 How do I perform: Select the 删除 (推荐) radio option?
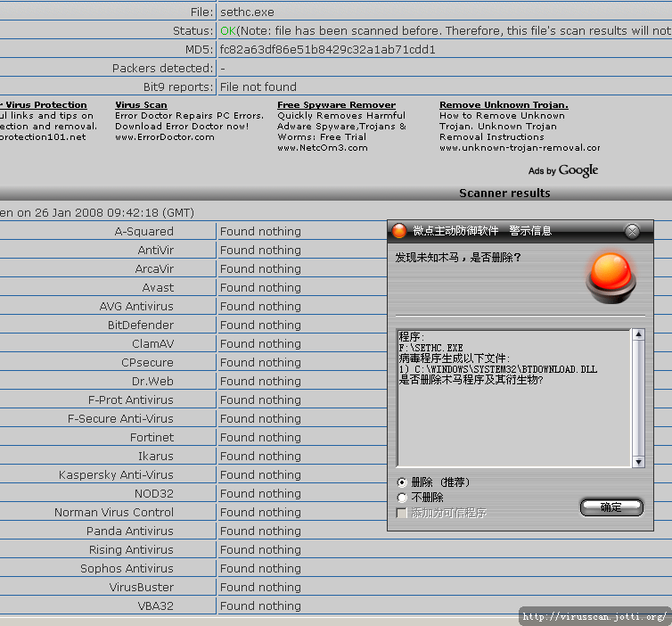(402, 482)
